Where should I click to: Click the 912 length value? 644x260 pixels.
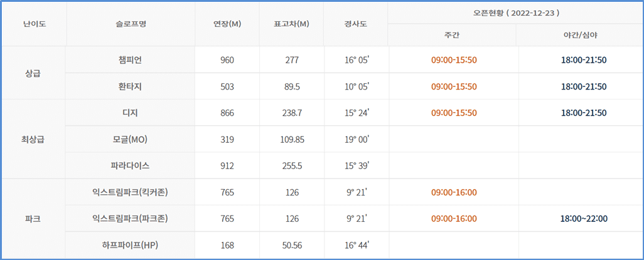tap(227, 166)
